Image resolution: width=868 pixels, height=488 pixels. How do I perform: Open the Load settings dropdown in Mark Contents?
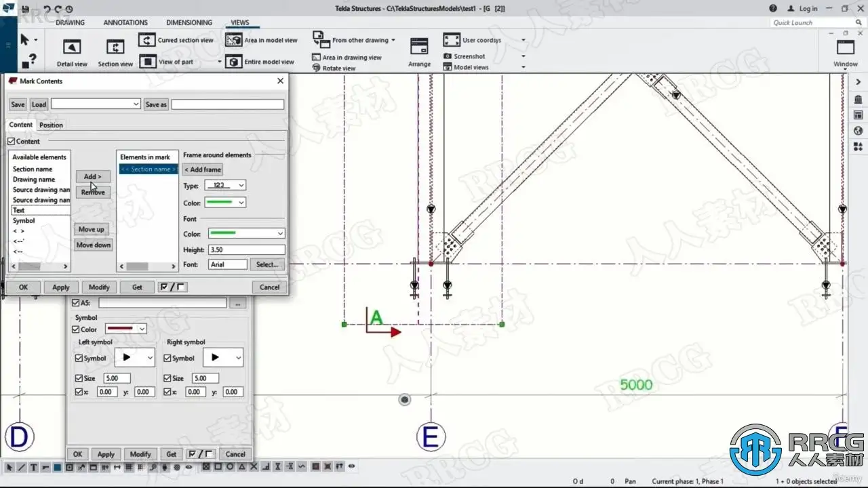(x=96, y=104)
